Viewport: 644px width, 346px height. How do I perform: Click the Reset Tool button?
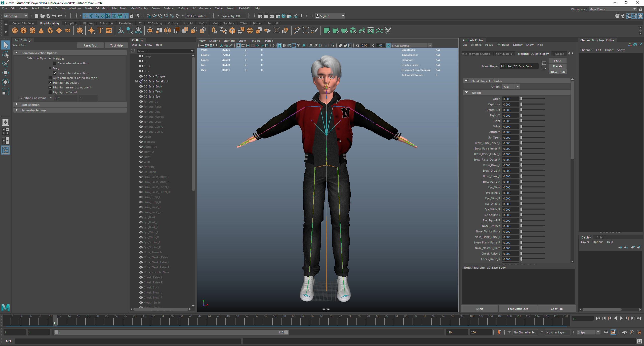pos(90,45)
